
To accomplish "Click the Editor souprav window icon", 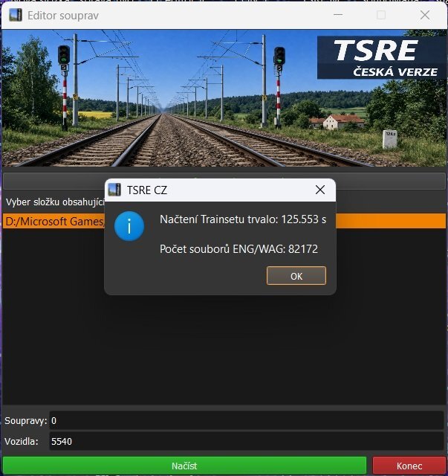I will (x=14, y=15).
